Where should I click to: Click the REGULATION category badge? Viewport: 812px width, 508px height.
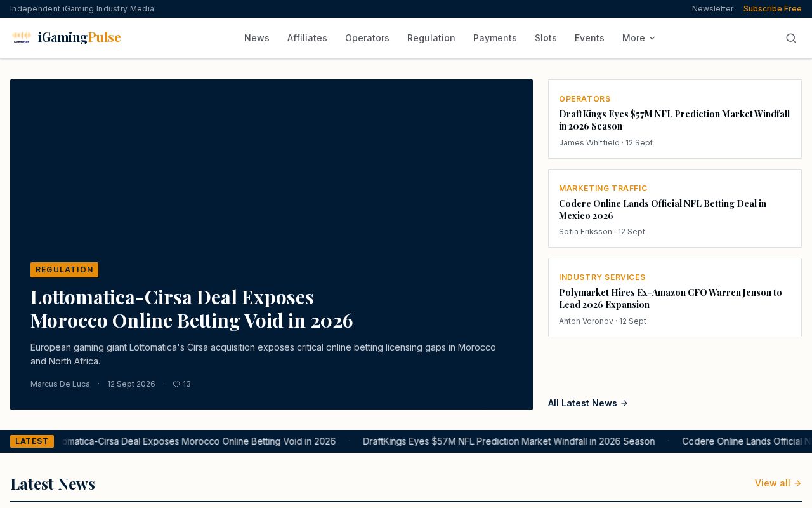coord(64,270)
